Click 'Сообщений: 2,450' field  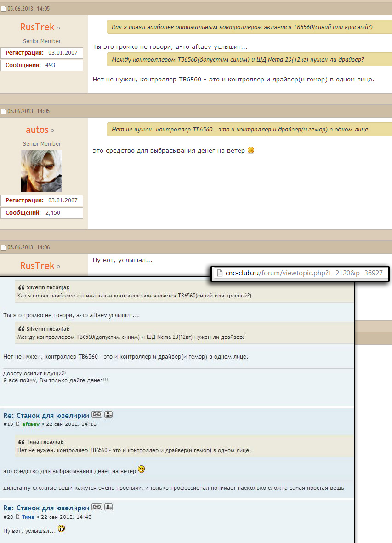click(42, 213)
